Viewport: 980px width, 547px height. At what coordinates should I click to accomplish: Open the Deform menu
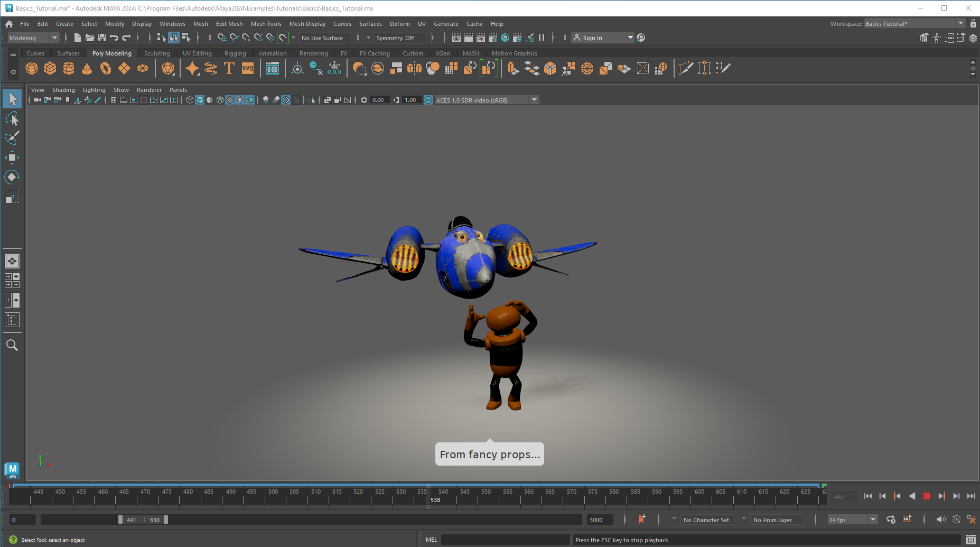399,24
